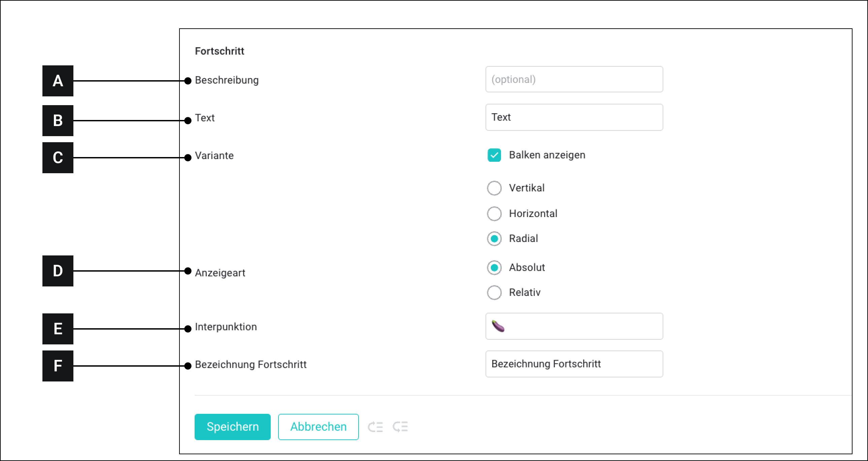Focus the Bezeichnung Fortschritt input field

pyautogui.click(x=574, y=364)
